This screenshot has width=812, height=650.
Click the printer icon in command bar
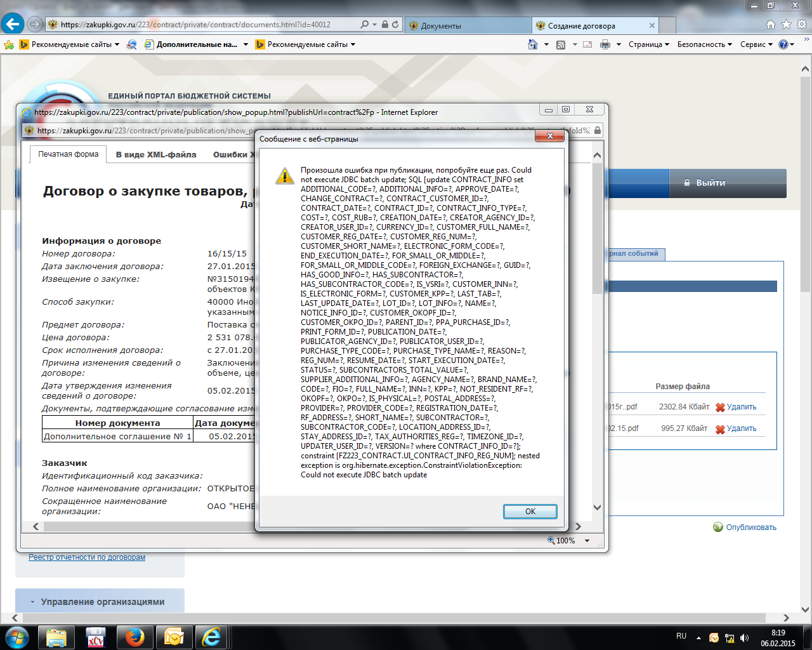pos(605,44)
